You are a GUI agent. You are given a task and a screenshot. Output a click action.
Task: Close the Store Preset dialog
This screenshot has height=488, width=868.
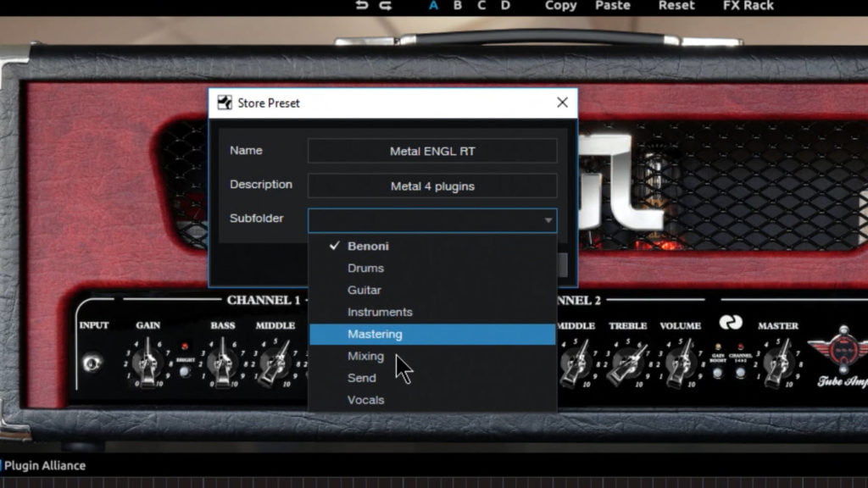click(x=563, y=103)
